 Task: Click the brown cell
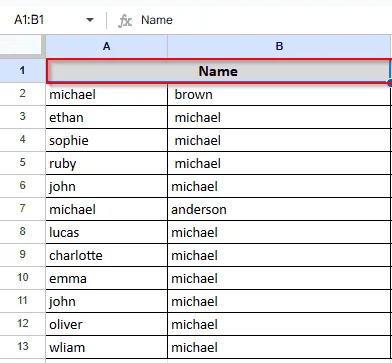click(279, 94)
